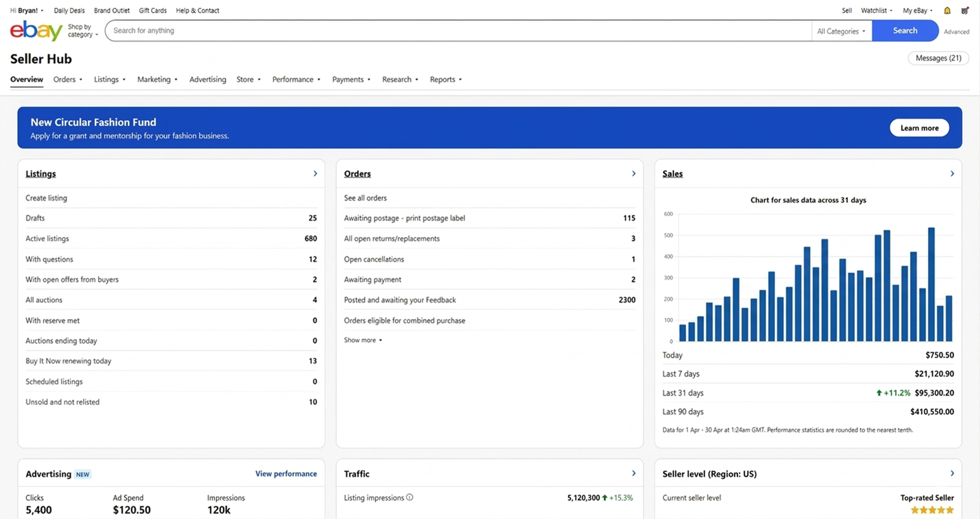This screenshot has height=519, width=980.
Task: Click the Learn more button
Action: click(919, 128)
